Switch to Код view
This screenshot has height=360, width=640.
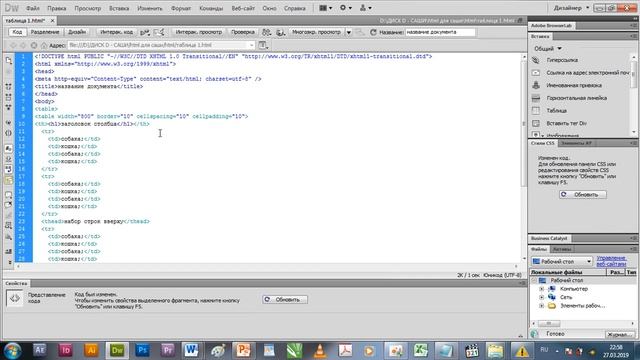[x=17, y=32]
